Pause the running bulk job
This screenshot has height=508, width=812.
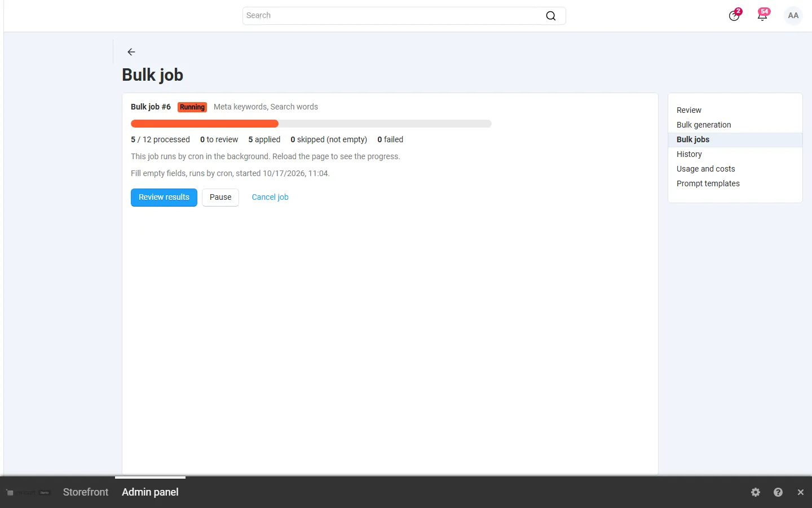(220, 198)
